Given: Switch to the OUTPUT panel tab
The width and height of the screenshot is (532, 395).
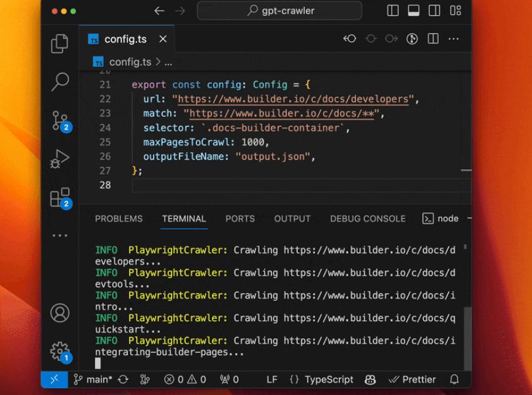Looking at the screenshot, I should click(292, 219).
